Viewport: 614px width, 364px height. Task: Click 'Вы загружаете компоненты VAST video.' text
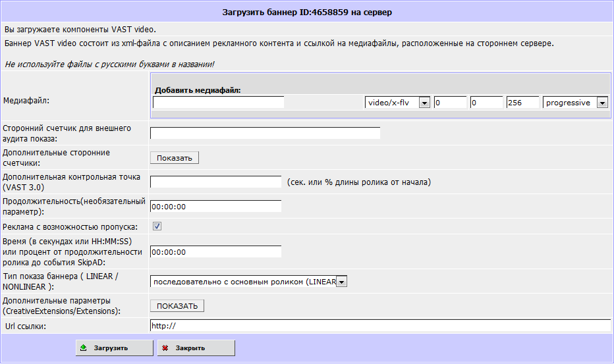click(x=80, y=30)
